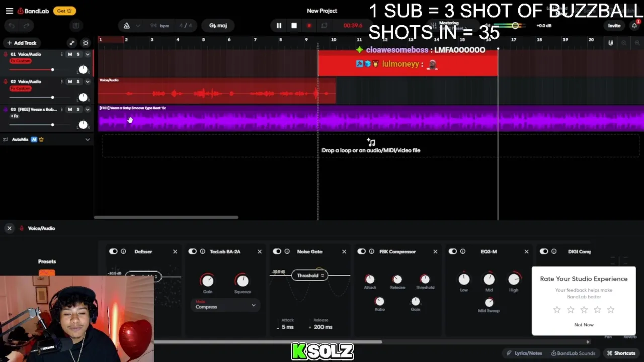644x362 pixels.
Task: Open the automation curve tool icon
Action: tap(72, 43)
